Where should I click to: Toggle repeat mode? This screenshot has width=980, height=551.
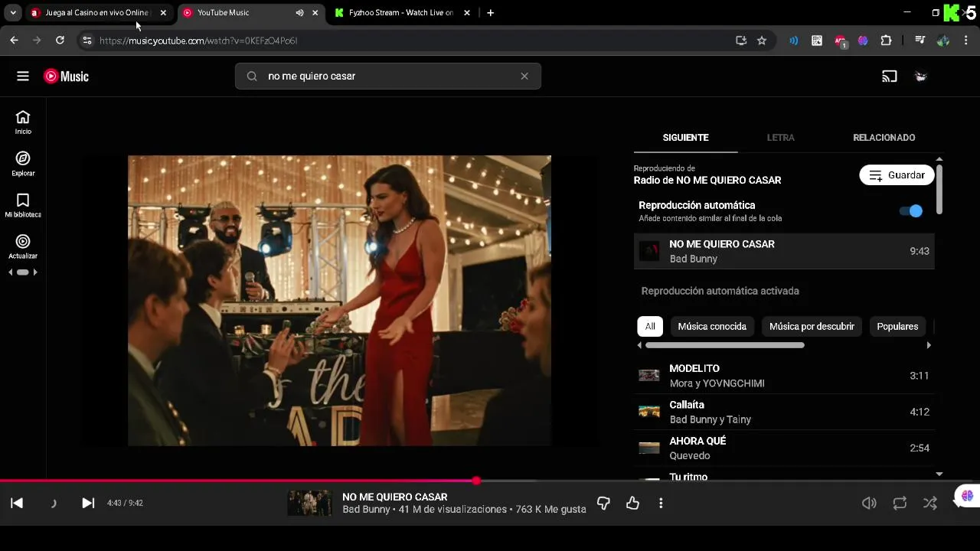tap(900, 503)
